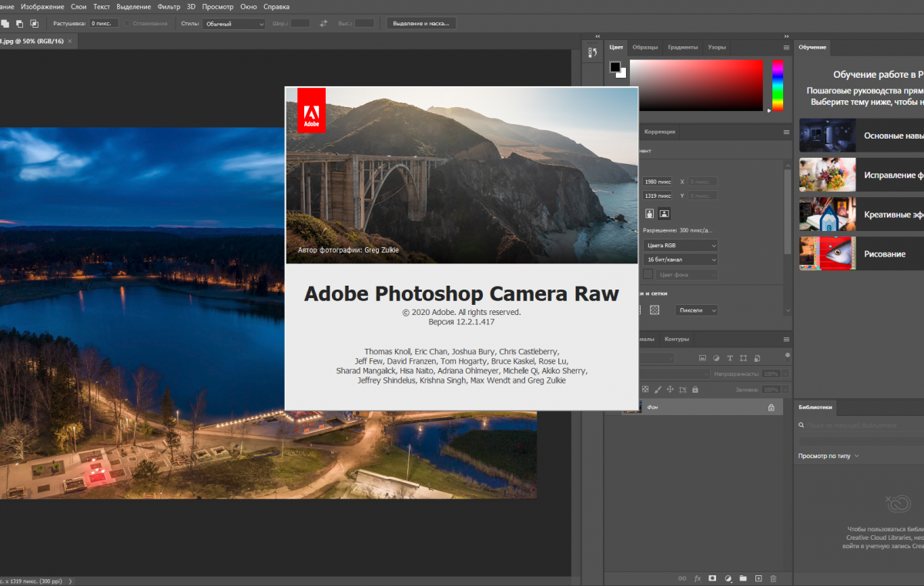Create a new layer icon
The height and width of the screenshot is (586, 924).
pyautogui.click(x=758, y=578)
